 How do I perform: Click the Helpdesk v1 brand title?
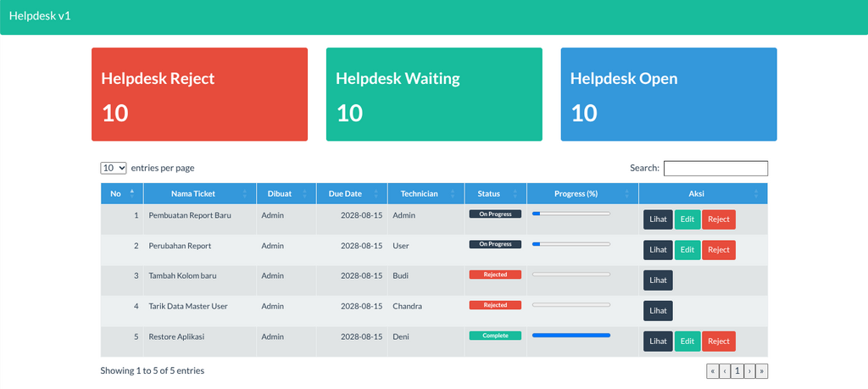coord(40,16)
